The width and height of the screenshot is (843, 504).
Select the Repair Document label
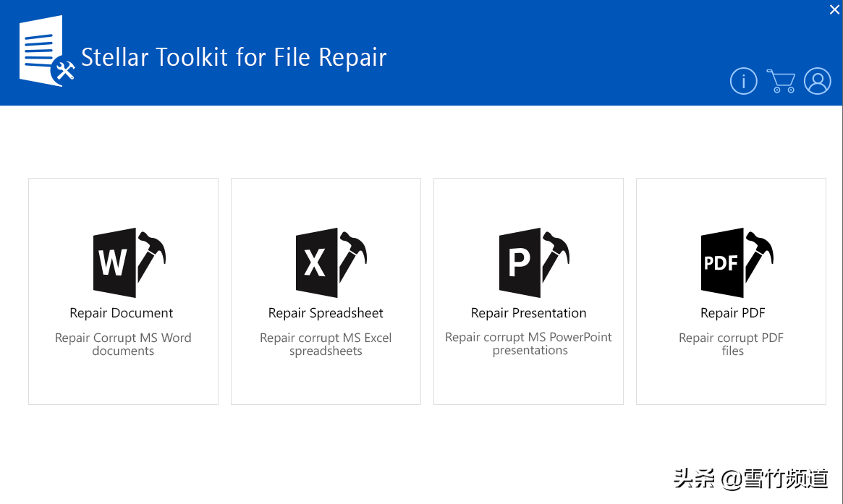point(122,313)
